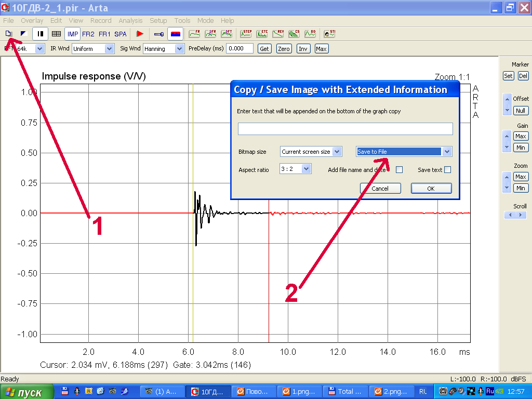
Task: Click the floppy disk quick launch icon
Action: tap(65, 391)
